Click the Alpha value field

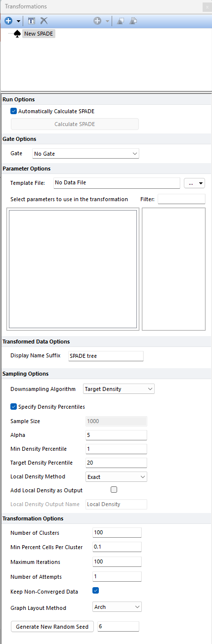coord(116,435)
